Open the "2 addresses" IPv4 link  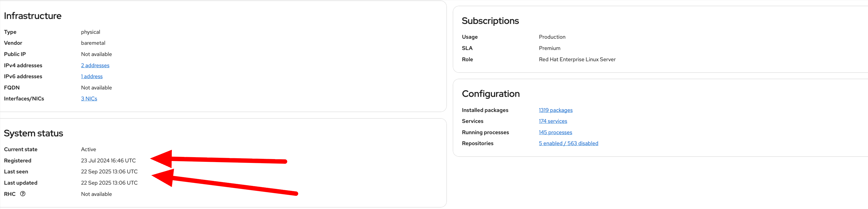[x=95, y=65]
